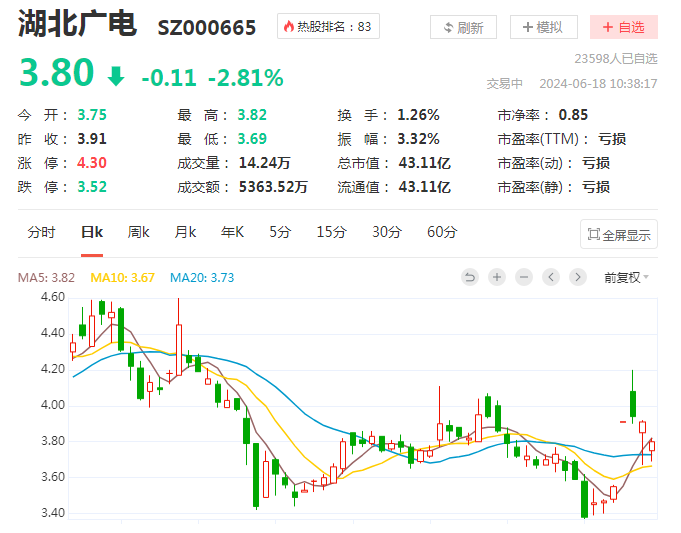Click the green down arrow beside price
The image size is (681, 533).
click(x=116, y=76)
